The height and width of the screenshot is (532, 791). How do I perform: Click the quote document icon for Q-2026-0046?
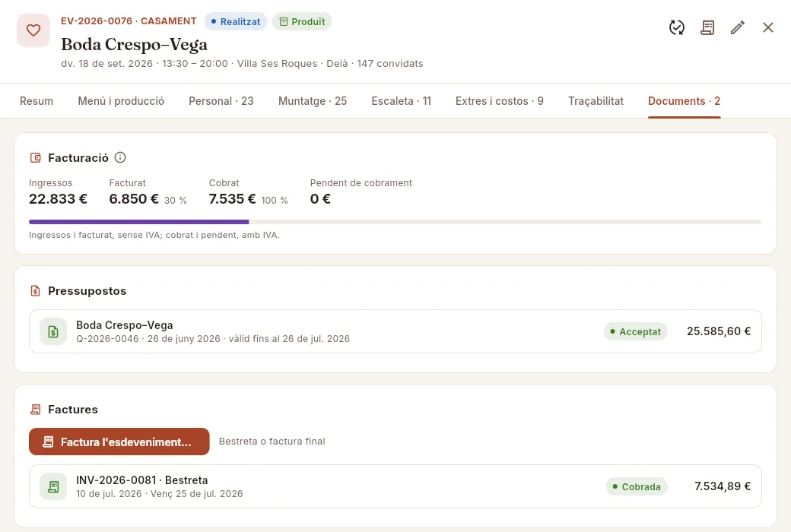click(x=53, y=331)
